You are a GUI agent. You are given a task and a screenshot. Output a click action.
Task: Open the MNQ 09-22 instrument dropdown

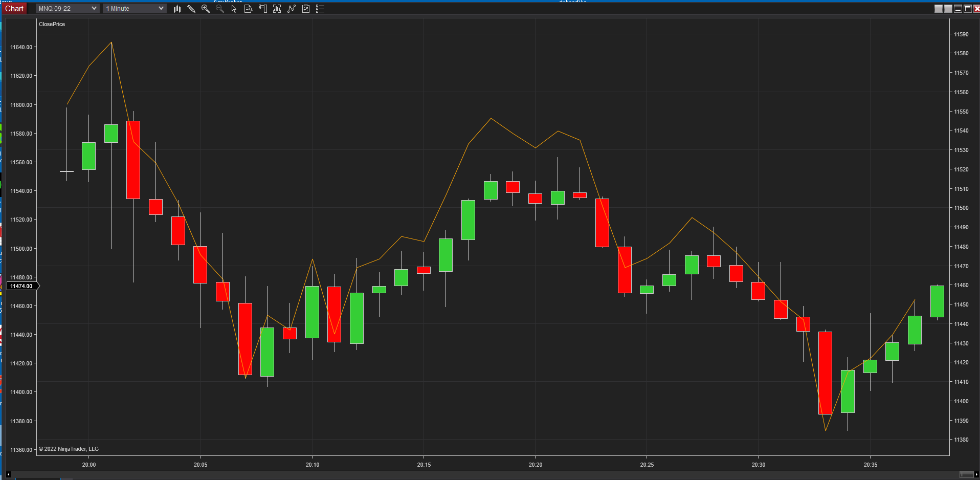click(x=68, y=9)
